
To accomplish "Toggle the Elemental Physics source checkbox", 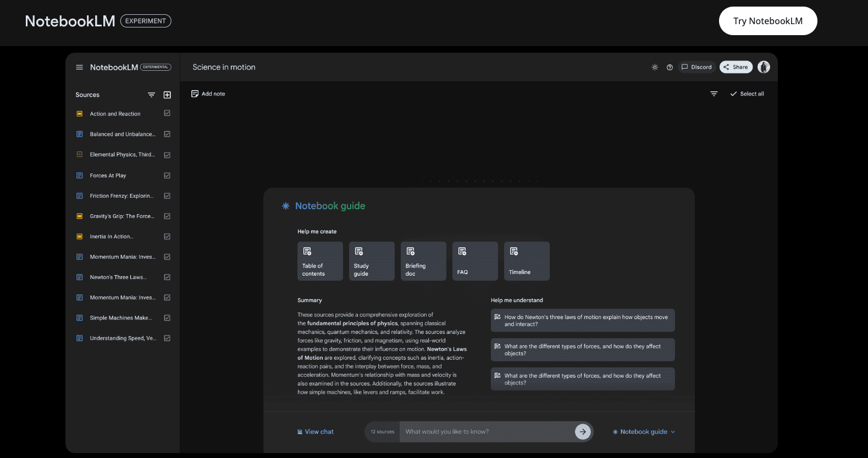I will coord(167,155).
